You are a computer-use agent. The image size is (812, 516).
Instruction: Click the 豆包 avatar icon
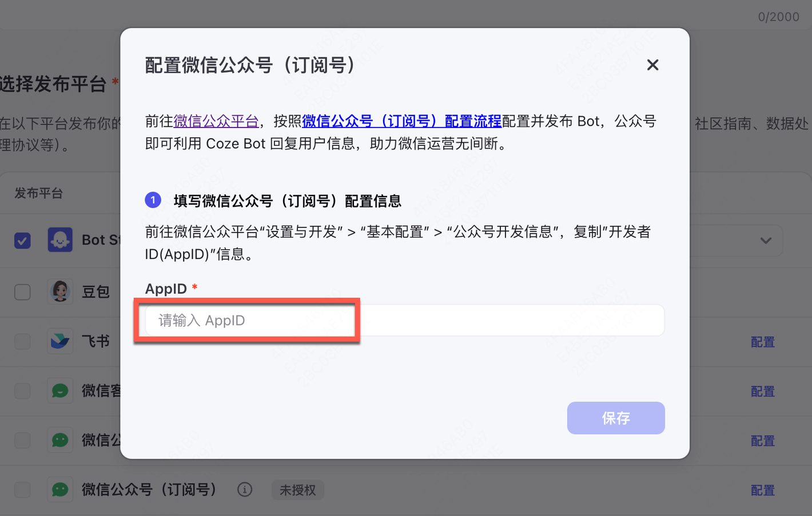[60, 291]
